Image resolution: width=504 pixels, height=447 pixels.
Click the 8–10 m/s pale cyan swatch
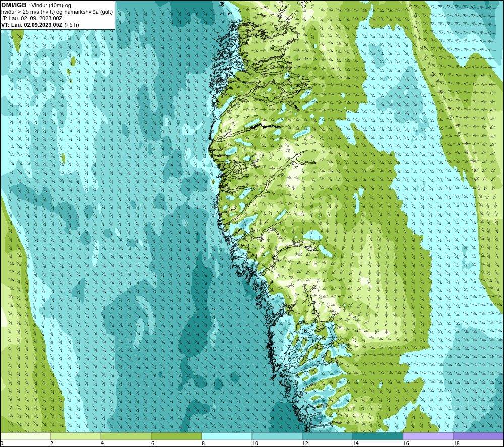click(227, 436)
